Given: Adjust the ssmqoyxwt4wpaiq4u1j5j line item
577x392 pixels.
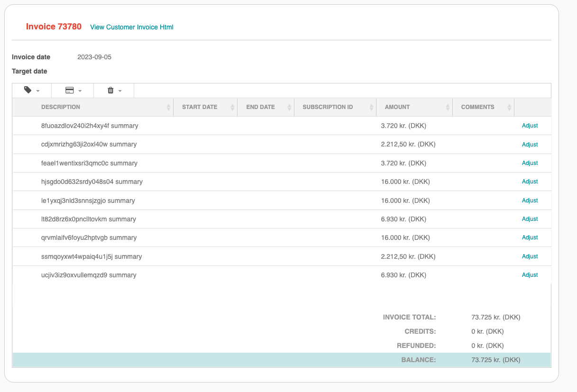Looking at the screenshot, I should pyautogui.click(x=530, y=256).
